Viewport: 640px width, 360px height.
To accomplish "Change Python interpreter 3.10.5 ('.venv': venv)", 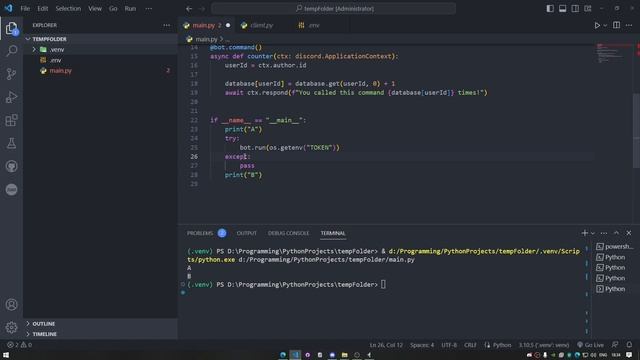I will click(544, 345).
